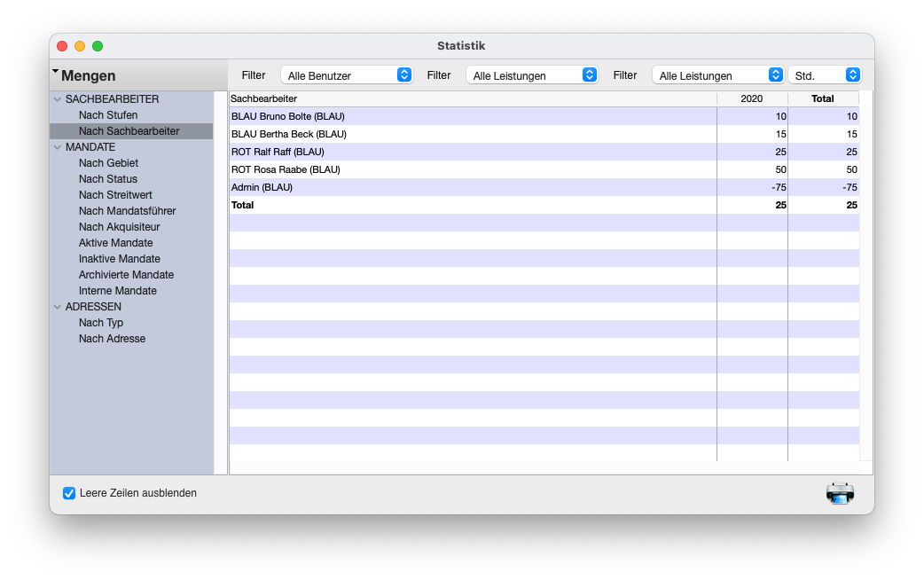Open Interne Mandate statistics
The width and height of the screenshot is (924, 580).
[x=118, y=291]
